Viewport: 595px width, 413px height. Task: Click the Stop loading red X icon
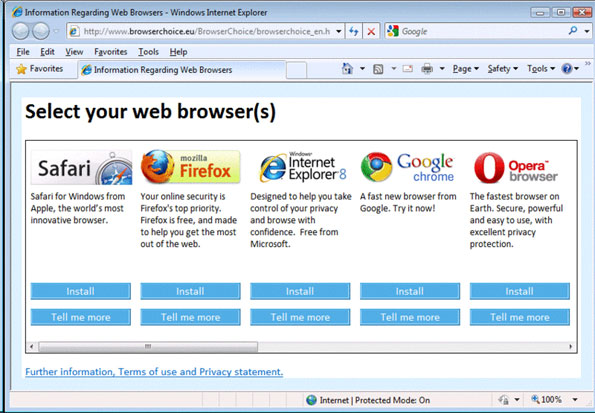[371, 32]
